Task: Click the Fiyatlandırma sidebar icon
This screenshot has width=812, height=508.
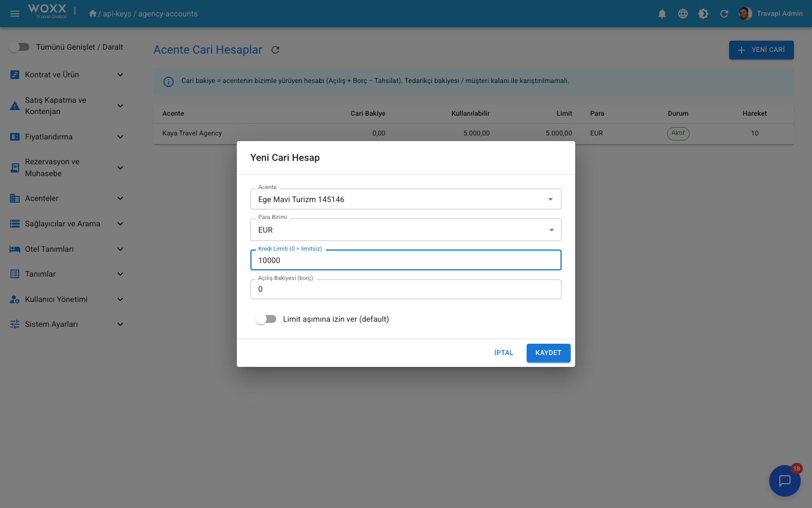Action: pos(15,137)
